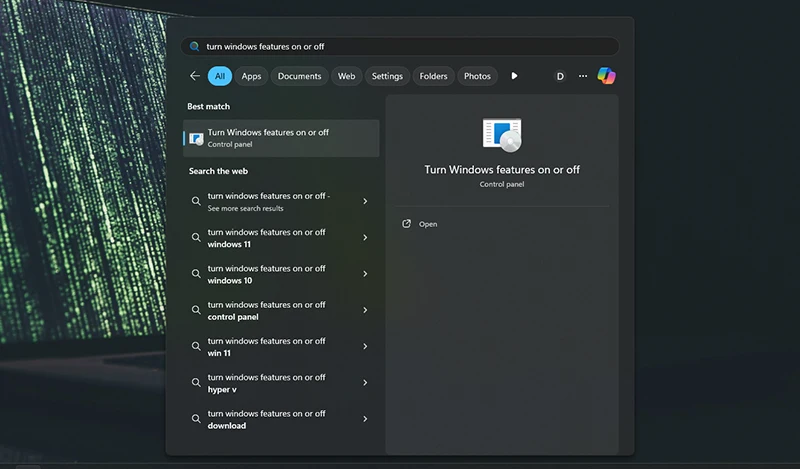Open Turn Windows features on or off

[x=427, y=224]
